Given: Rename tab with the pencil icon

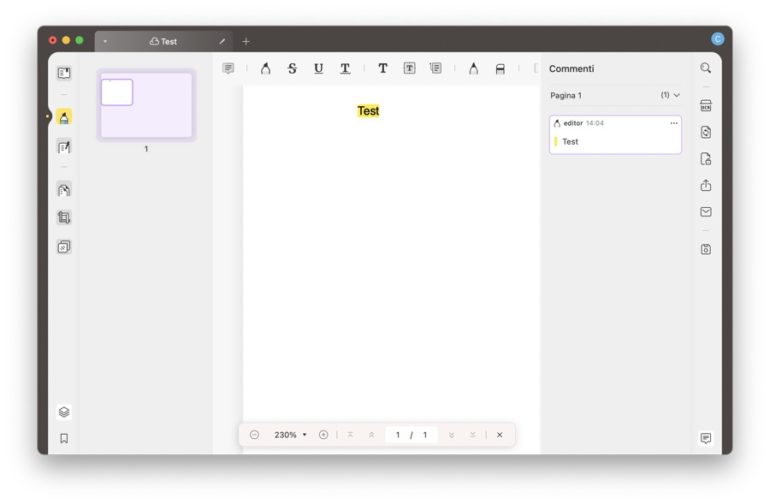Looking at the screenshot, I should point(222,42).
